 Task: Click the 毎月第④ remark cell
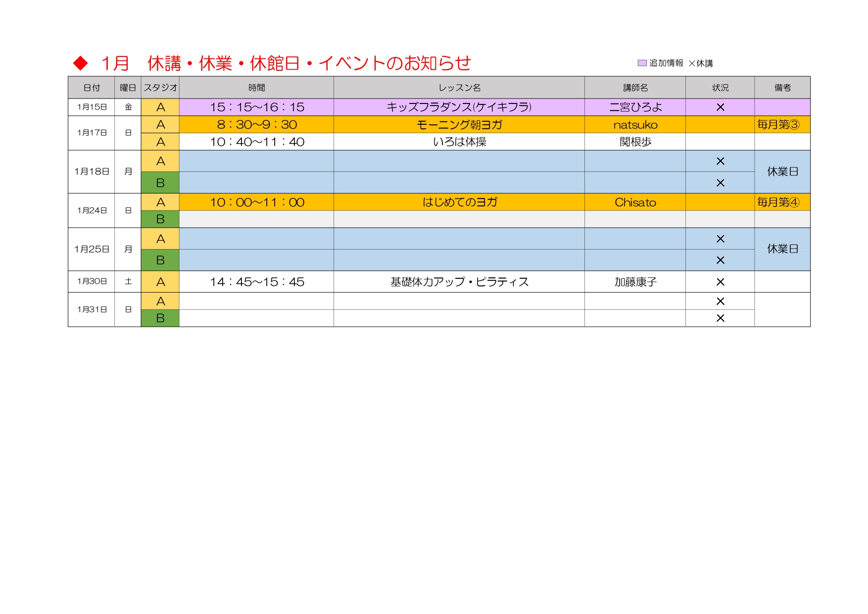[x=782, y=202]
